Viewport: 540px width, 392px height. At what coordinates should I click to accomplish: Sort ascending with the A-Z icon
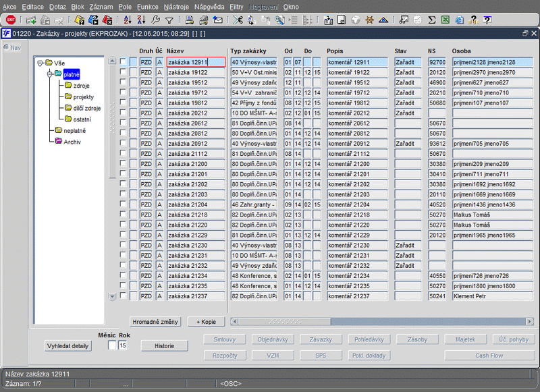(127, 20)
